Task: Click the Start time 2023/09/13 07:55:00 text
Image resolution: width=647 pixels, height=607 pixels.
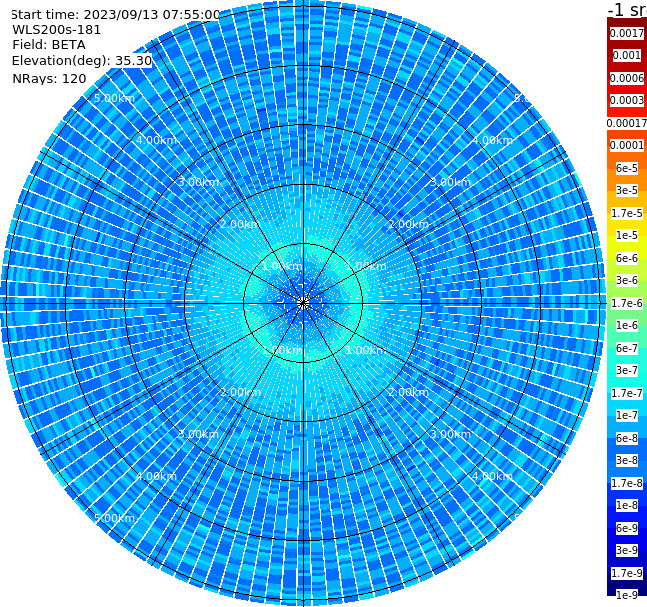Action: point(115,15)
